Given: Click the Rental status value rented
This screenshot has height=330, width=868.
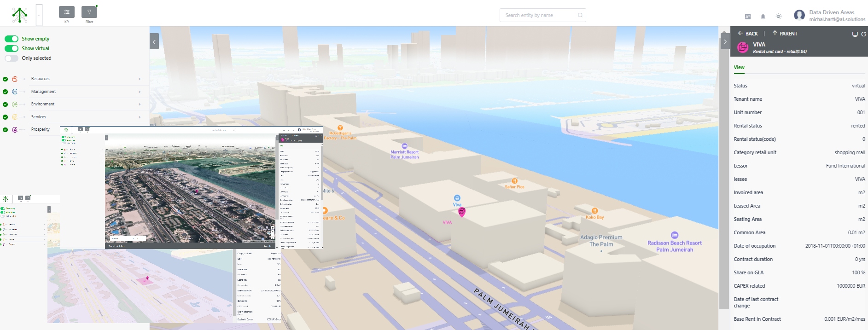Looking at the screenshot, I should 858,126.
